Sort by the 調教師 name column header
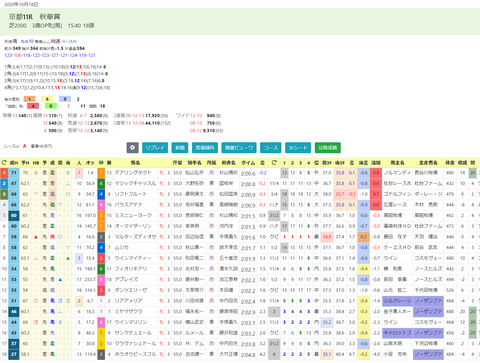This screenshot has height=363, width=480. (x=229, y=163)
